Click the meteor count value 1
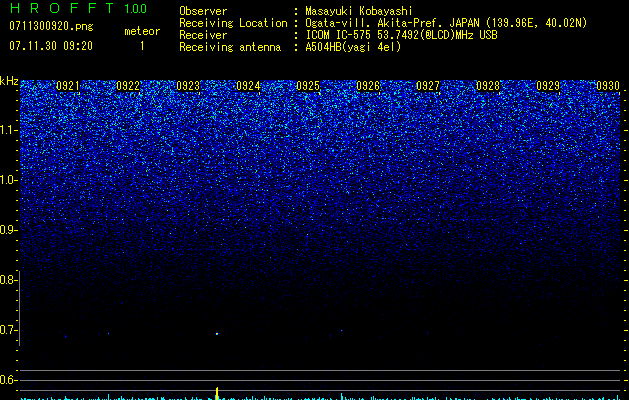Screen dimensions: 629x400 point(142,46)
